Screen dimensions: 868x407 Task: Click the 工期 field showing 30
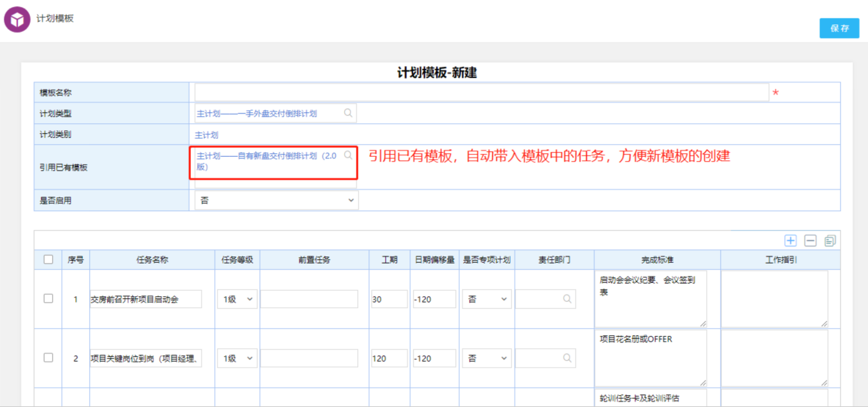click(x=389, y=299)
